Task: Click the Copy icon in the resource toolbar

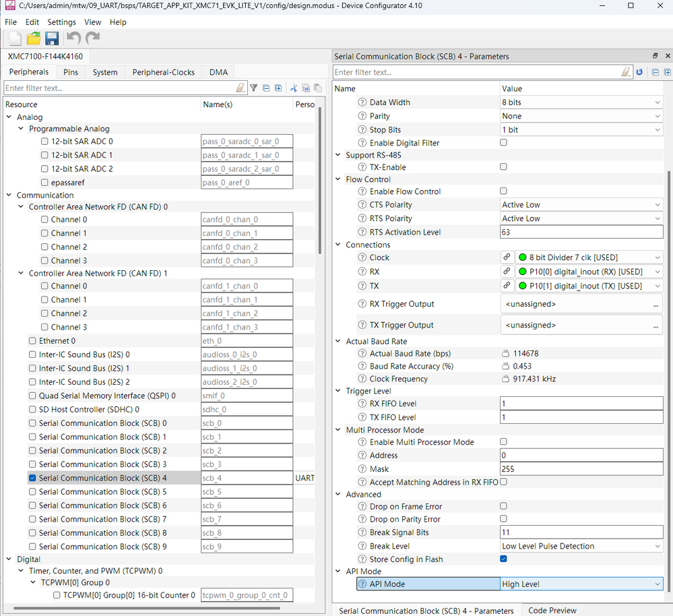Action: pos(305,88)
